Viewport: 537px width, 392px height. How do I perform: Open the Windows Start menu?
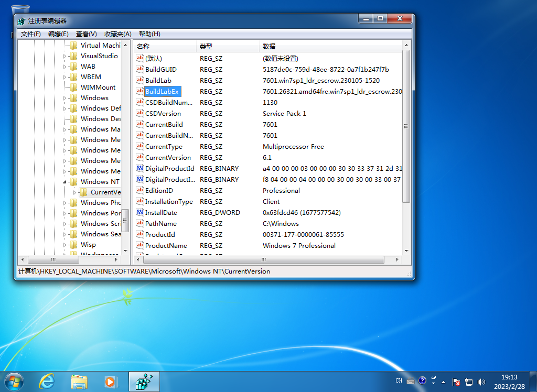click(14, 382)
